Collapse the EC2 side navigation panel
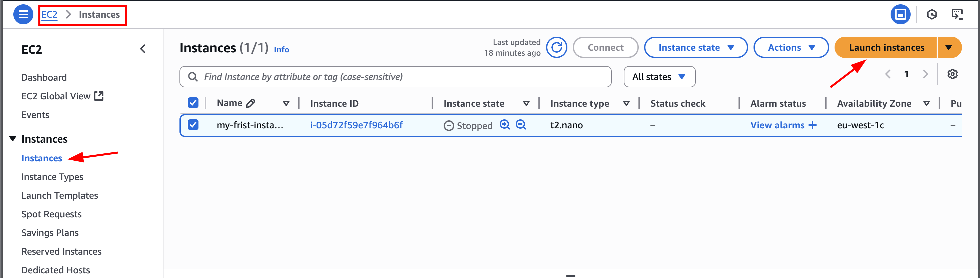 (x=143, y=49)
